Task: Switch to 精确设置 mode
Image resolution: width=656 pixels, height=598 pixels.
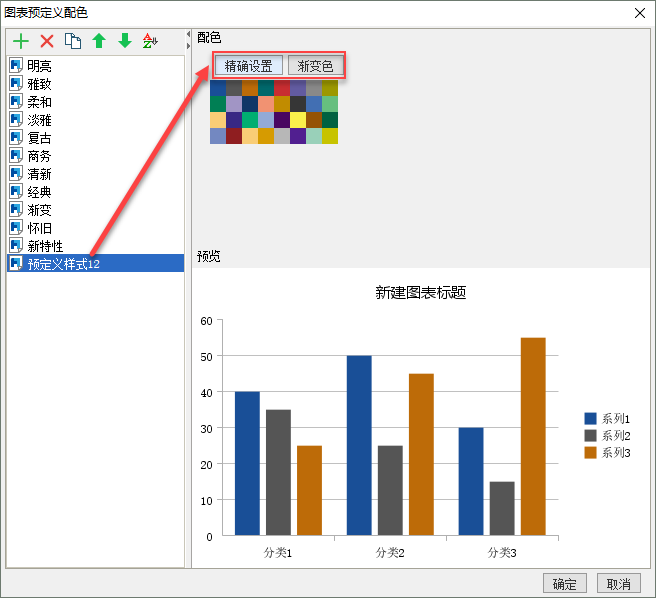Action: [249, 66]
